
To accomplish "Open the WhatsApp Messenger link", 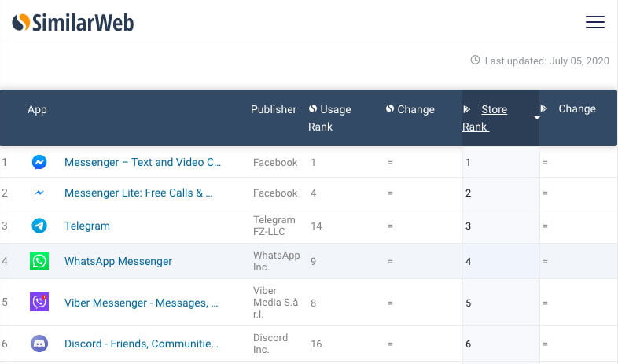I will tap(118, 261).
